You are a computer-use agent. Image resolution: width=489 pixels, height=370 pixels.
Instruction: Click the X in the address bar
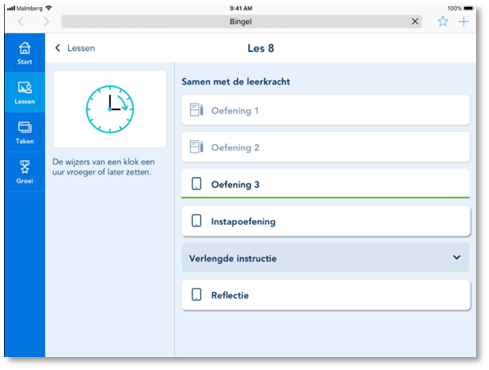pyautogui.click(x=415, y=22)
